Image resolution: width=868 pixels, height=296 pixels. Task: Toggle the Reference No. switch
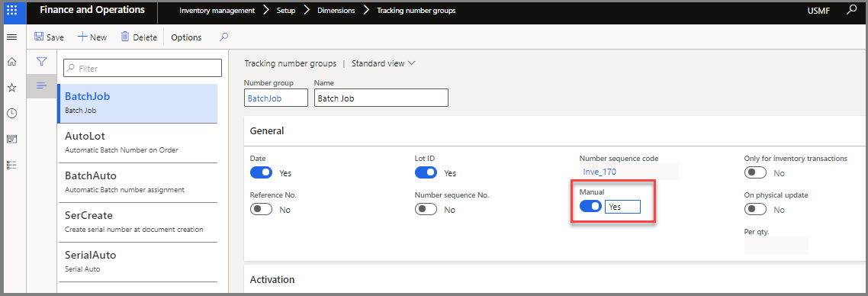pos(262,209)
